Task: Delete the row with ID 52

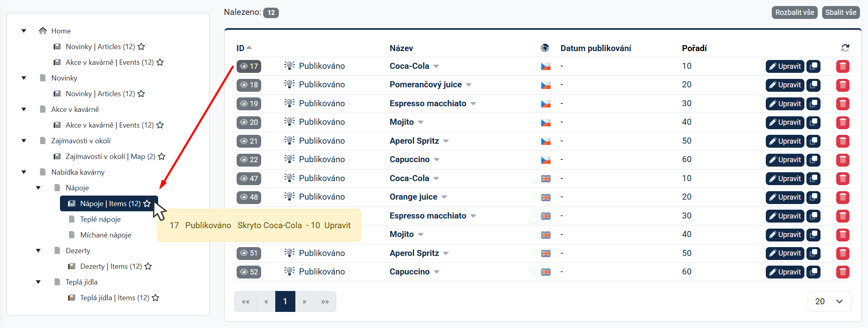Action: coord(843,272)
